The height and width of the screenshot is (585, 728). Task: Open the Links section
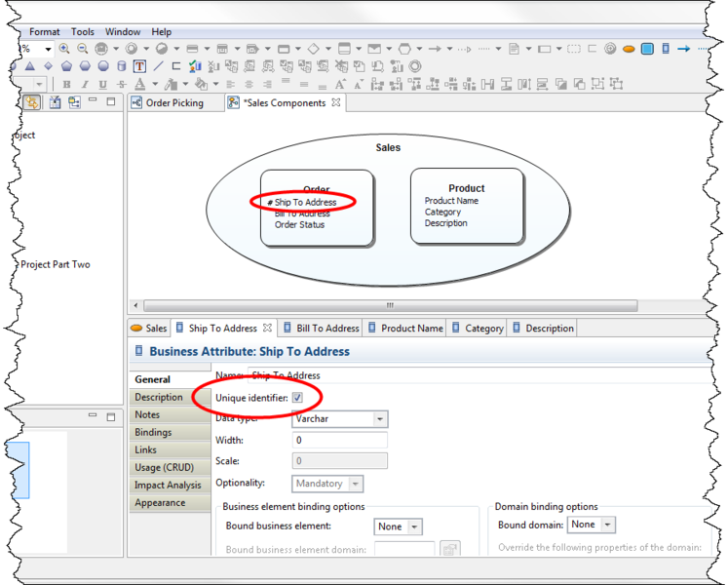pos(171,450)
